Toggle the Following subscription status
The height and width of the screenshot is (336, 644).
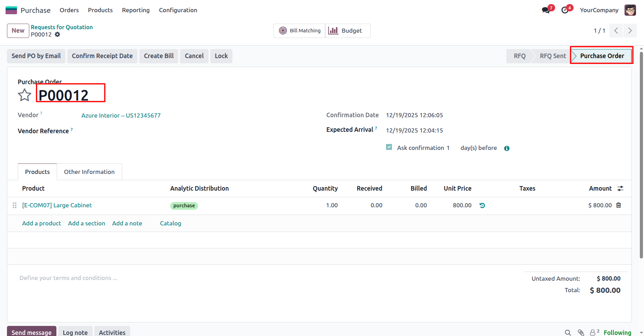pos(617,333)
